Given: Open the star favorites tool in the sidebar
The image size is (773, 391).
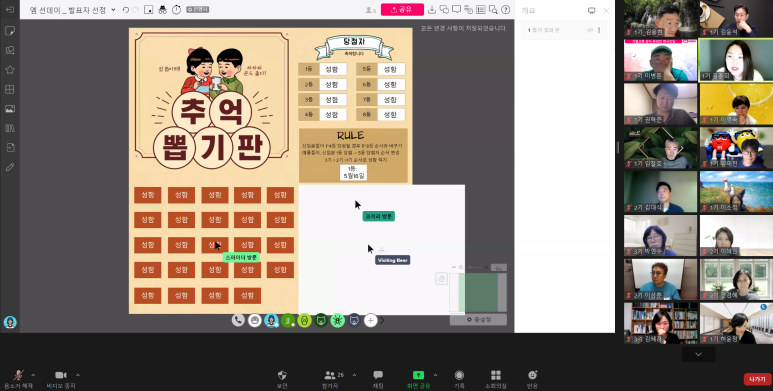Looking at the screenshot, I should 10,70.
